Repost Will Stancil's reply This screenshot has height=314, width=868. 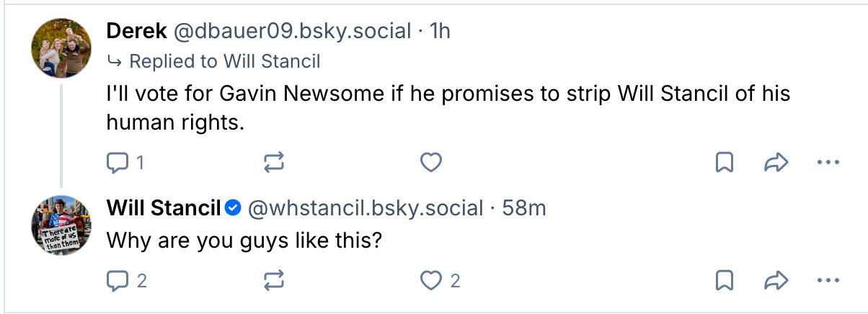click(274, 280)
